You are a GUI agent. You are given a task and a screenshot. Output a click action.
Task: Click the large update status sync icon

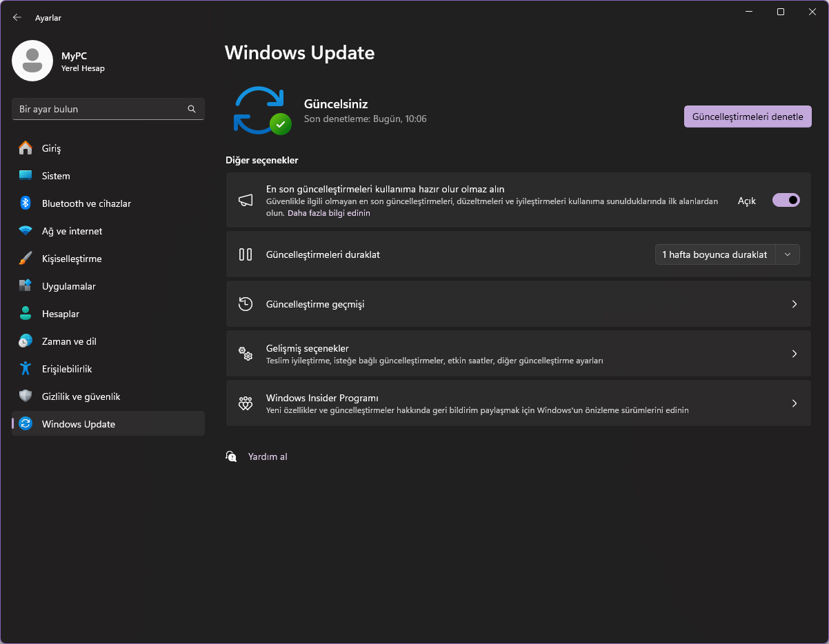tap(262, 110)
